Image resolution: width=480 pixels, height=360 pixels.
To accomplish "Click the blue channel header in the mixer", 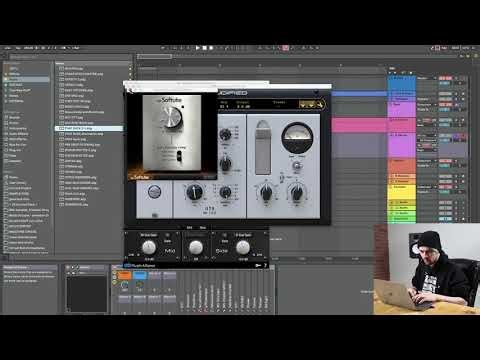I will pyautogui.click(x=140, y=275).
